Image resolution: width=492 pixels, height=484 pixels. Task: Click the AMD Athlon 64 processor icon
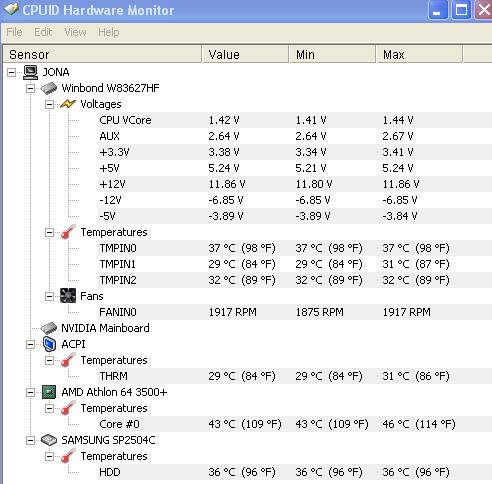[49, 392]
